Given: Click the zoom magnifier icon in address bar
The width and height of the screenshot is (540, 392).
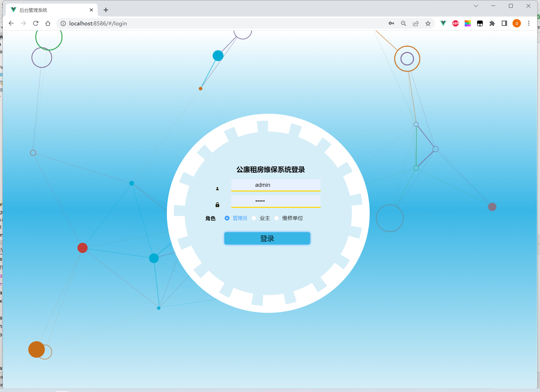Looking at the screenshot, I should point(403,23).
